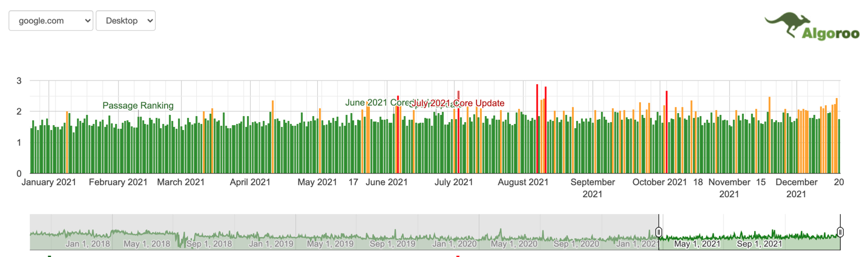
Task: Click the red bar at June 2021
Action: pyautogui.click(x=398, y=134)
